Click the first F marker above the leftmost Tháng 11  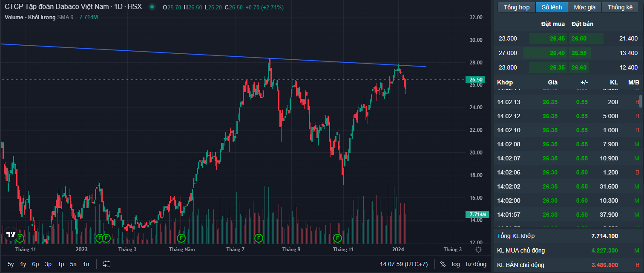[x=20, y=238]
